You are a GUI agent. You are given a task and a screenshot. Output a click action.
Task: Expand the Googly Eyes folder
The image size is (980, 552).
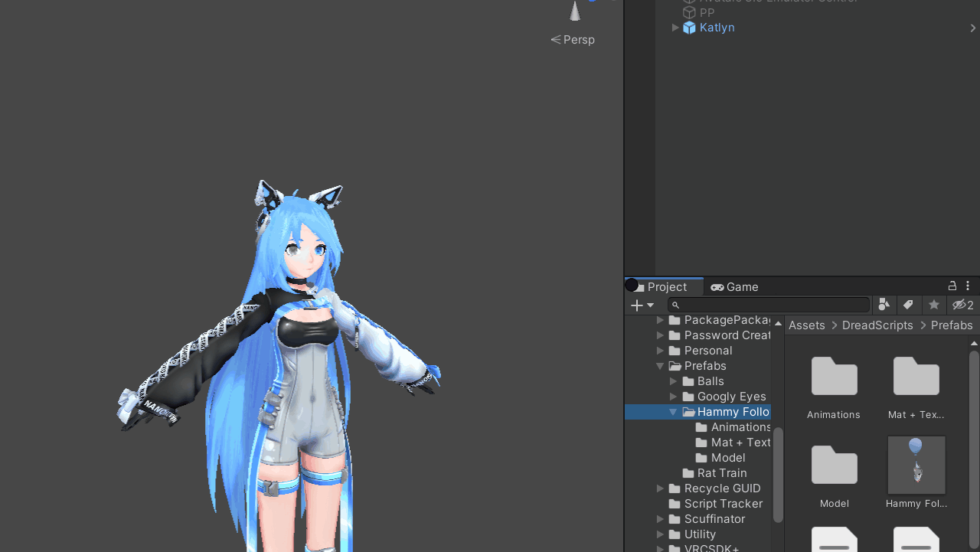674,397
